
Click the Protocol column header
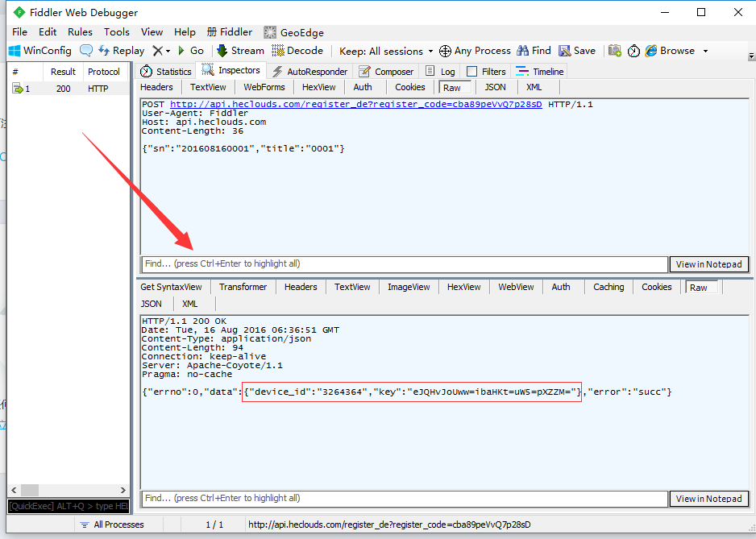(x=104, y=72)
